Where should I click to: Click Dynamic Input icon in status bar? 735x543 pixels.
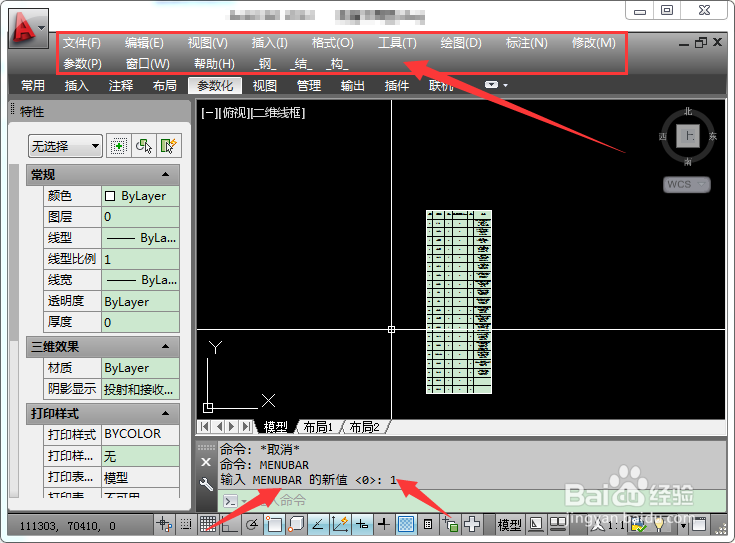click(x=362, y=524)
